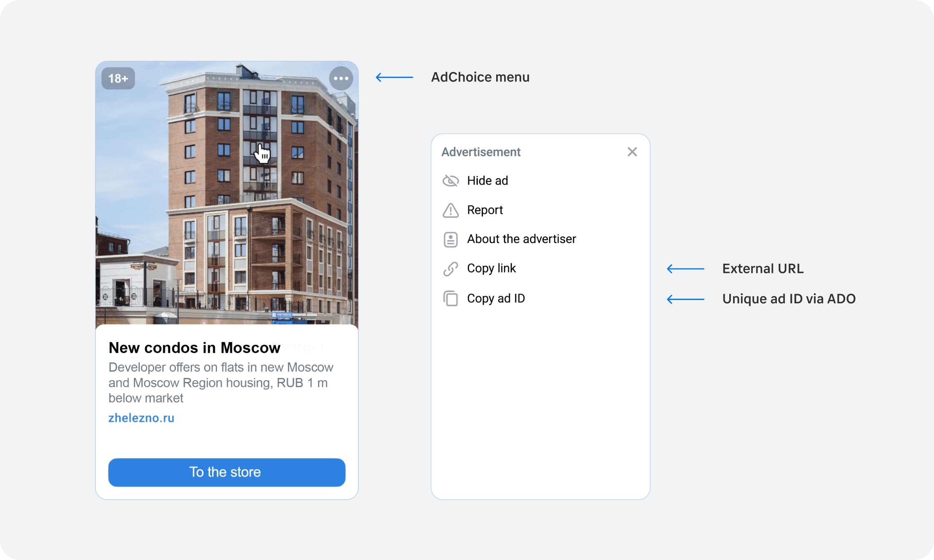Click the advertiser profile card icon
Screen dimensions: 934x560
point(450,240)
